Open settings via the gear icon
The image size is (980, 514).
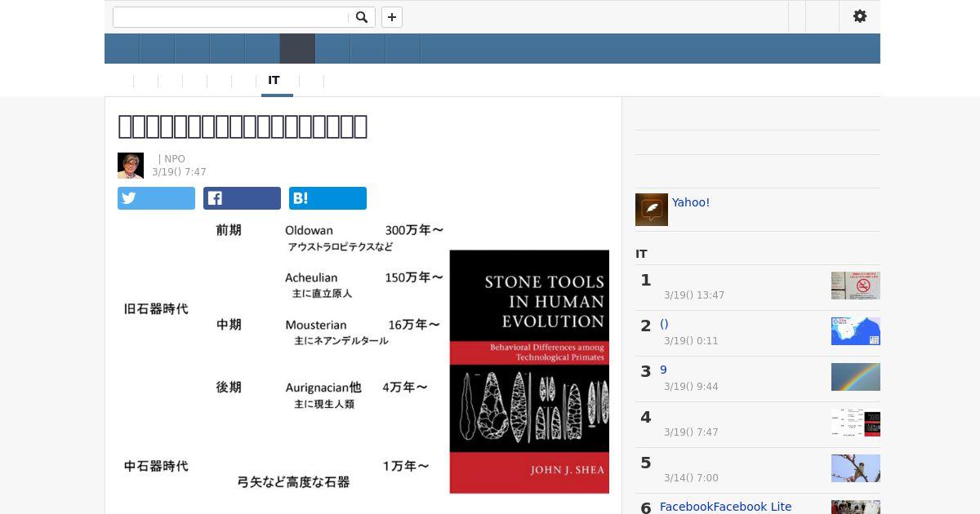860,16
